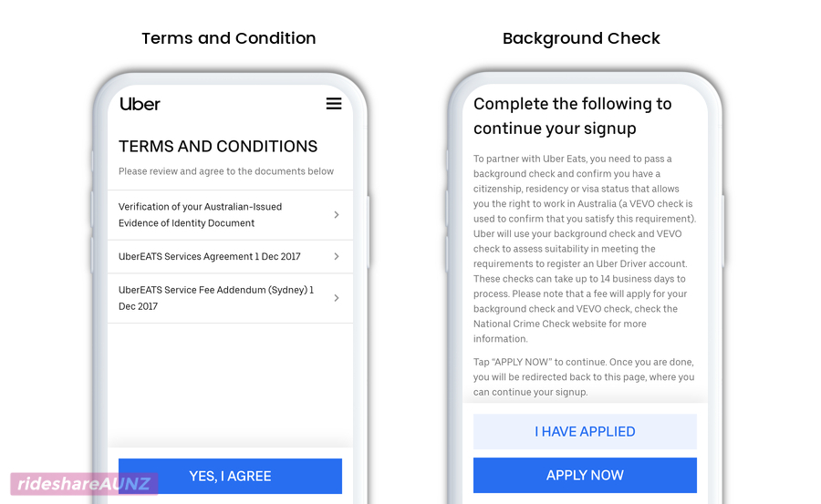
Task: Expand Service Fee Addendum chevron
Action: pyautogui.click(x=337, y=298)
